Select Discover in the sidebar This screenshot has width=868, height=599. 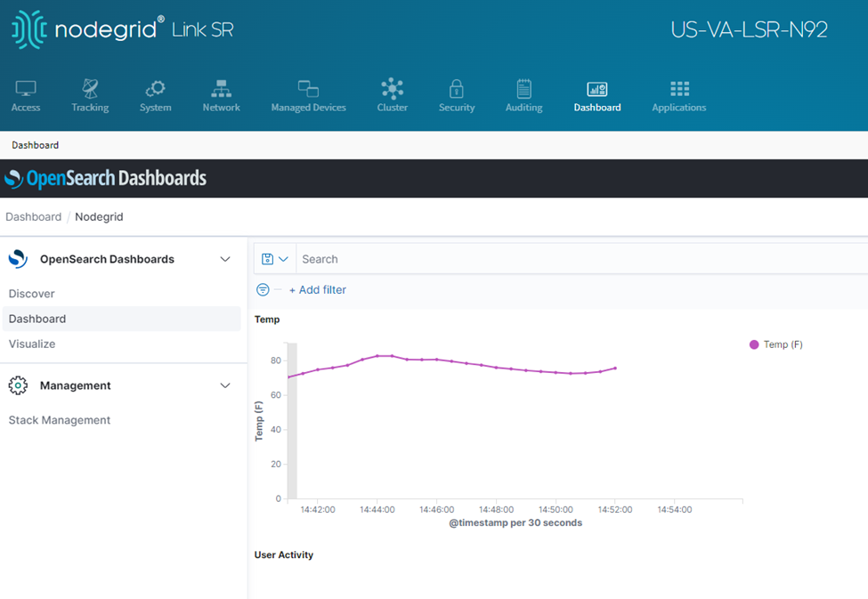[31, 294]
